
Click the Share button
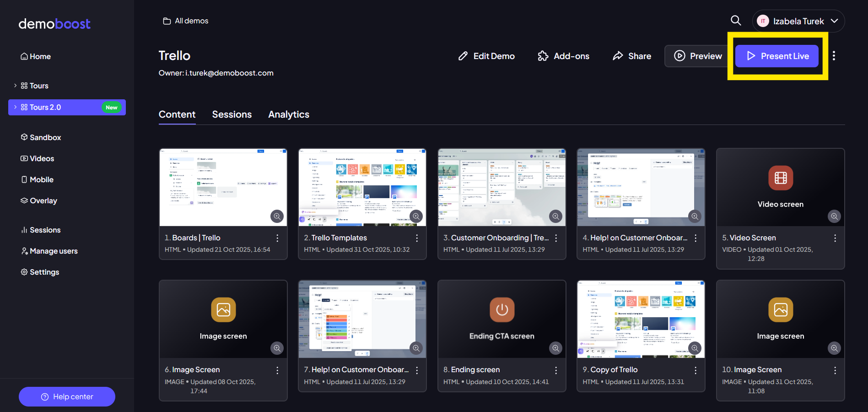pyautogui.click(x=632, y=56)
